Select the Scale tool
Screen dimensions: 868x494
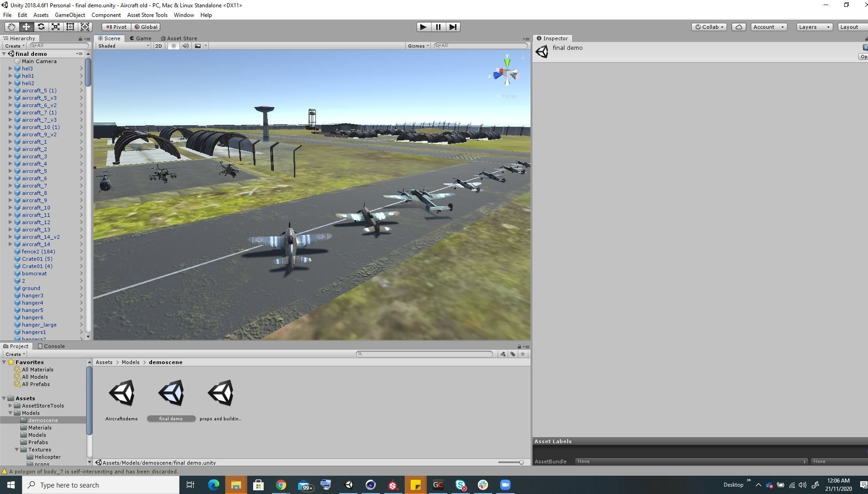(55, 27)
